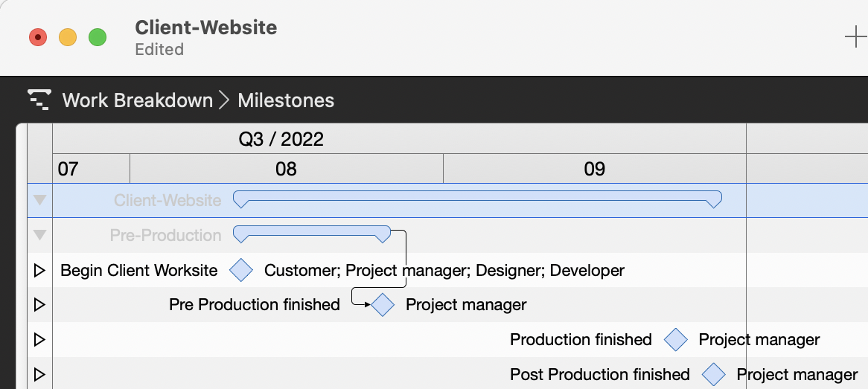Click the Work Breakdown structure icon

tap(39, 100)
